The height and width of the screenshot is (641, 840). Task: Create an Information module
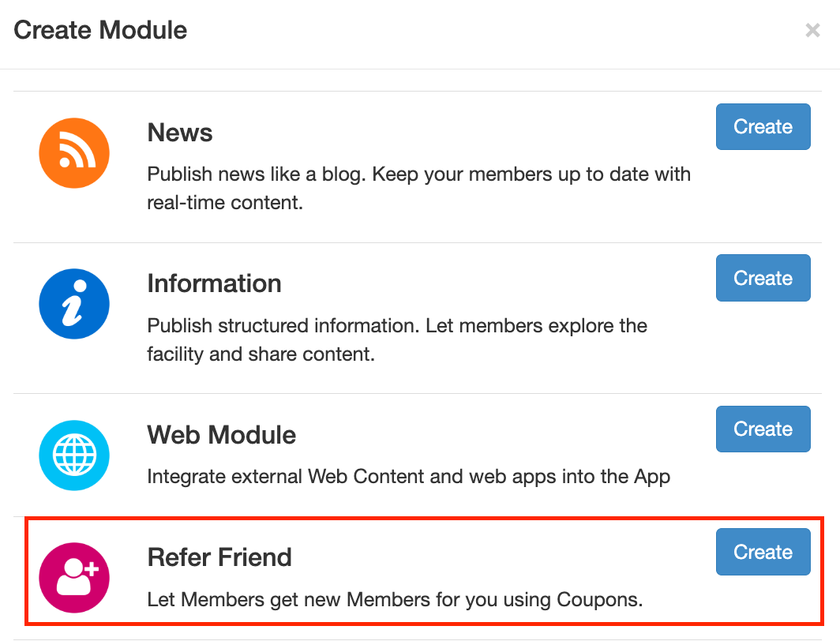(763, 278)
